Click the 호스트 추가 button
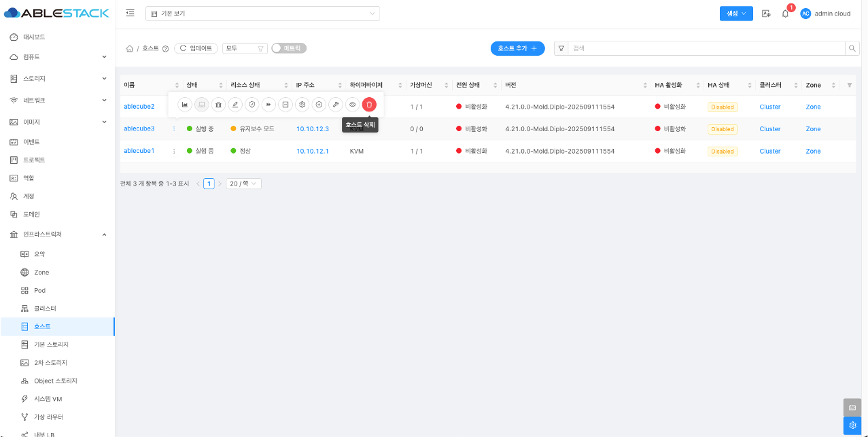The image size is (868, 437). point(517,48)
